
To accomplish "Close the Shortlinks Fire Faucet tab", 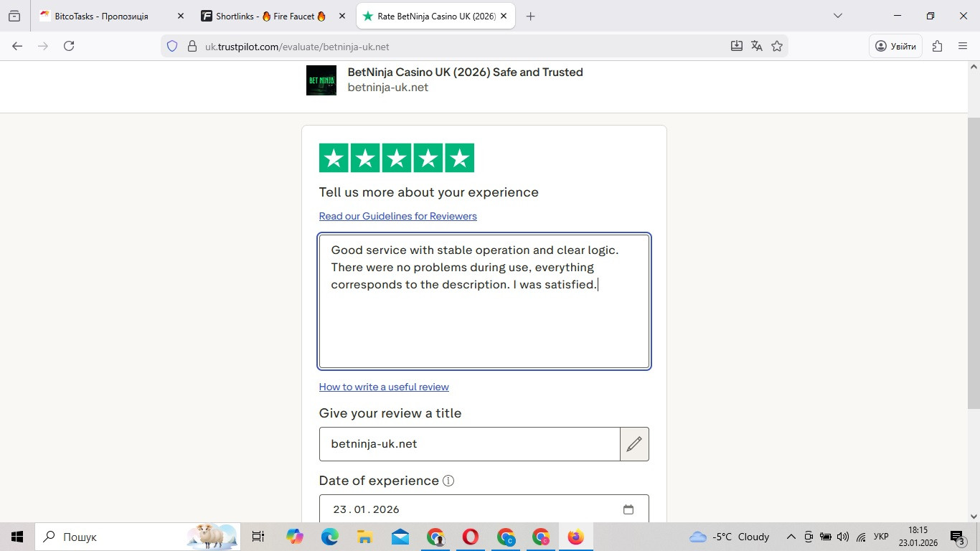I will click(342, 16).
